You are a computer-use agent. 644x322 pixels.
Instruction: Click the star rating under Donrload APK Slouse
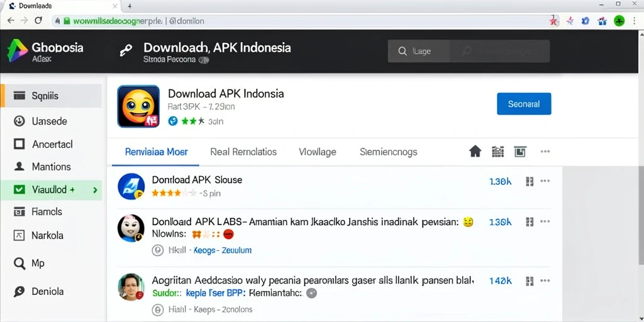pos(174,193)
